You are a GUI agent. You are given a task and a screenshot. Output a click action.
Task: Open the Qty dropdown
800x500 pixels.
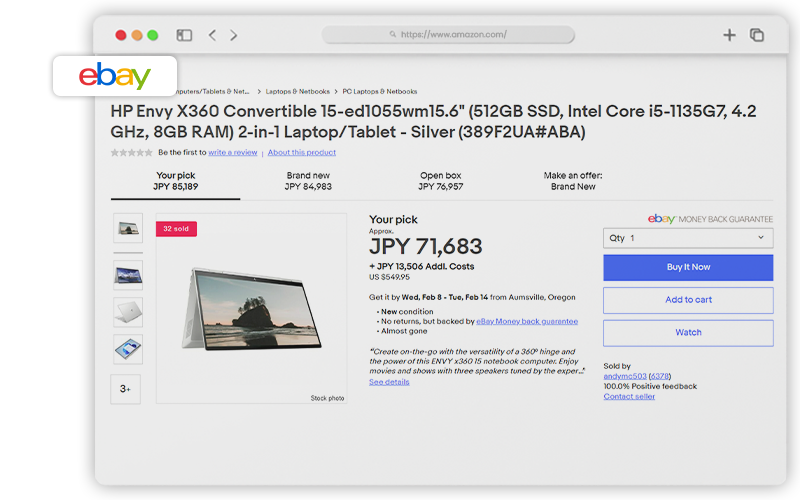coord(688,238)
